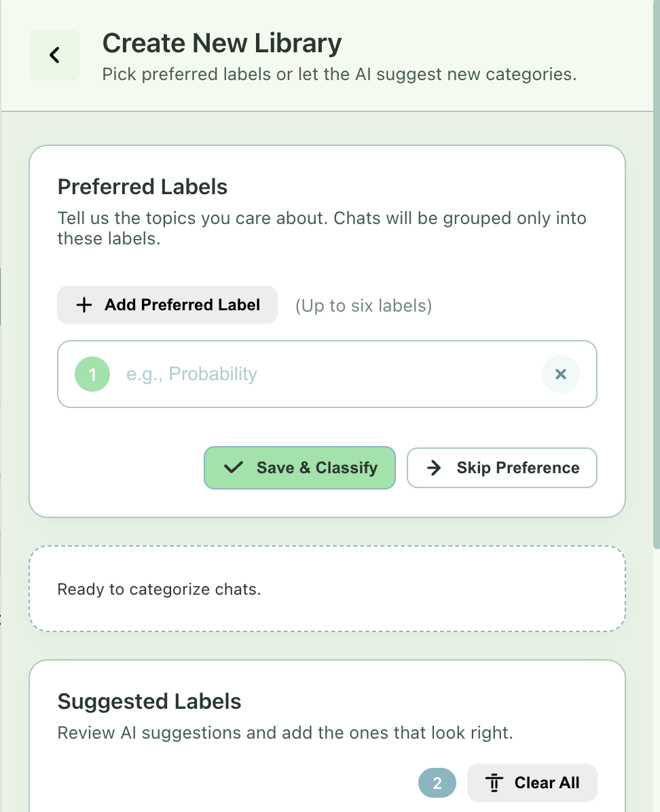The image size is (660, 812).
Task: Click the vertical scrollbar on the right edge
Action: [x=656, y=272]
